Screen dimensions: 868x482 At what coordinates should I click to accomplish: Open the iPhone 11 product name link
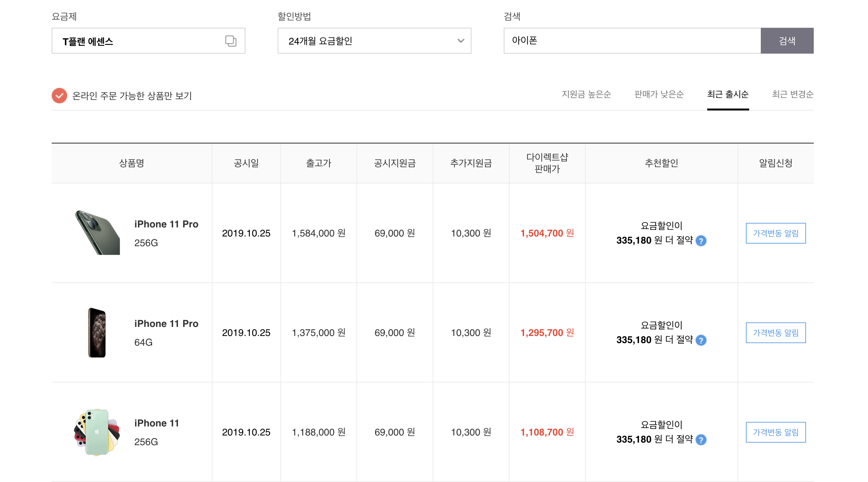[x=156, y=423]
